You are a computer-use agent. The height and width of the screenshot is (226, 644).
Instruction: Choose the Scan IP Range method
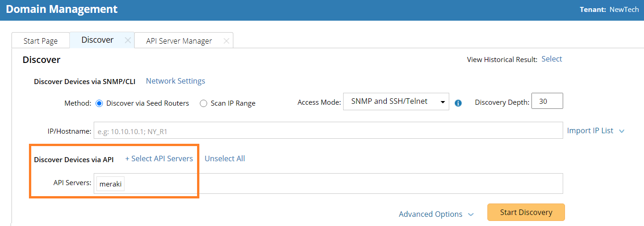(x=203, y=103)
